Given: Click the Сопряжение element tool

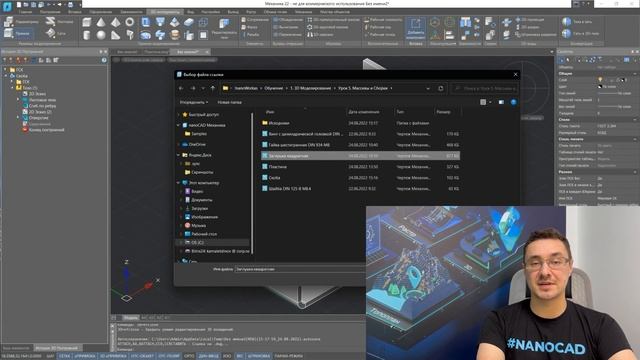Looking at the screenshot, I should tap(255, 20).
